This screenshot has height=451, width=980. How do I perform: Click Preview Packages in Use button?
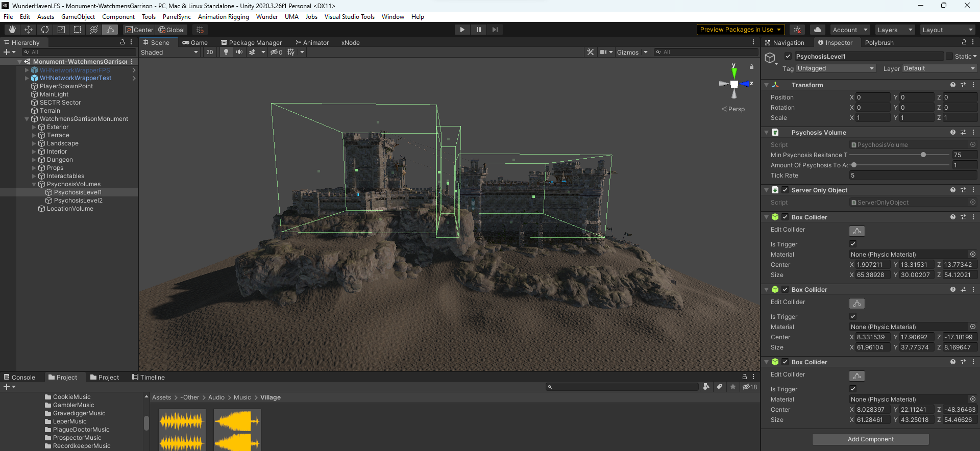click(x=740, y=30)
